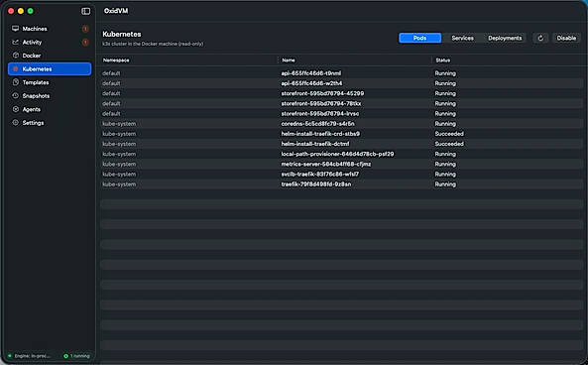The width and height of the screenshot is (588, 365).
Task: Select pod api-655ffc46d6-t9nml
Action: [341, 73]
